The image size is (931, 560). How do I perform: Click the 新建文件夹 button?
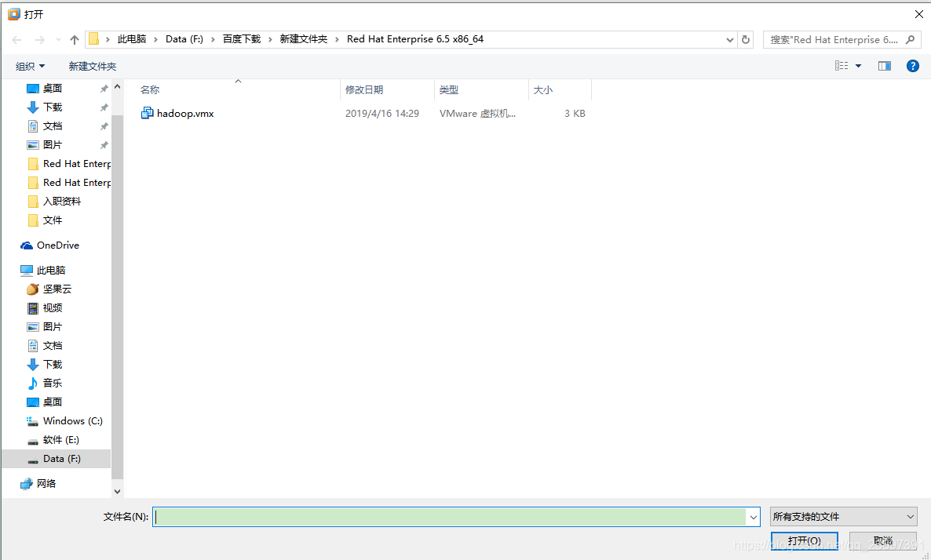[x=93, y=66]
